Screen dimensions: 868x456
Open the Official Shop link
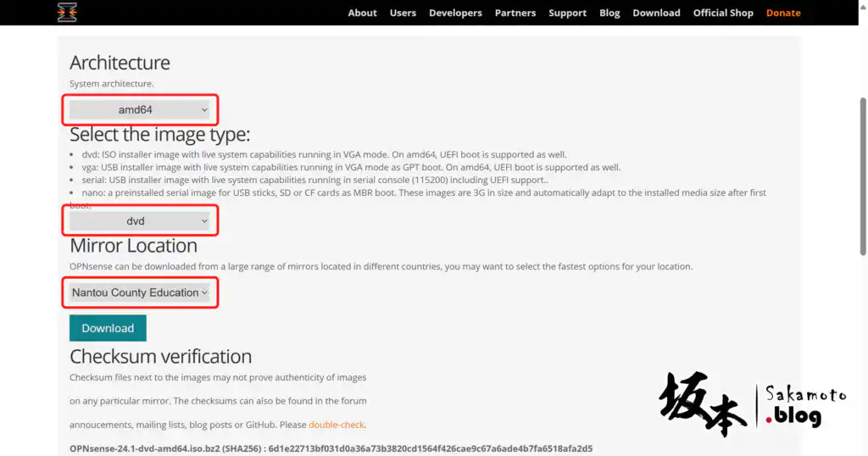[723, 13]
